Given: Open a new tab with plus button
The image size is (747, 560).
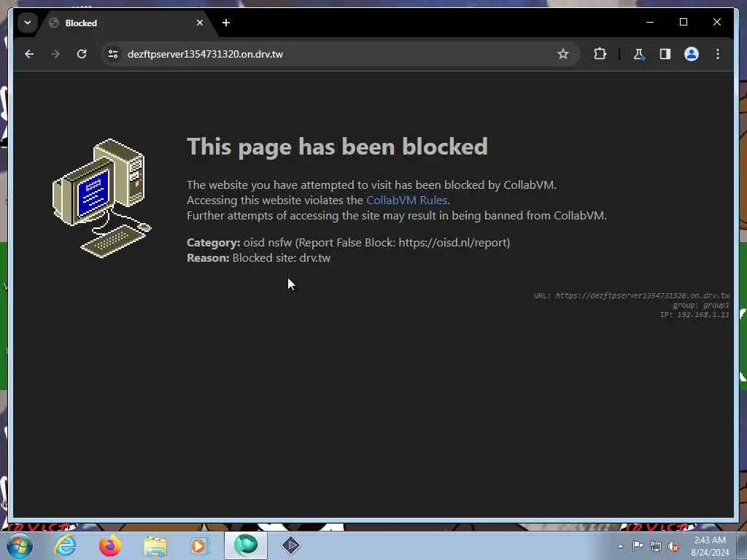Looking at the screenshot, I should [x=226, y=23].
